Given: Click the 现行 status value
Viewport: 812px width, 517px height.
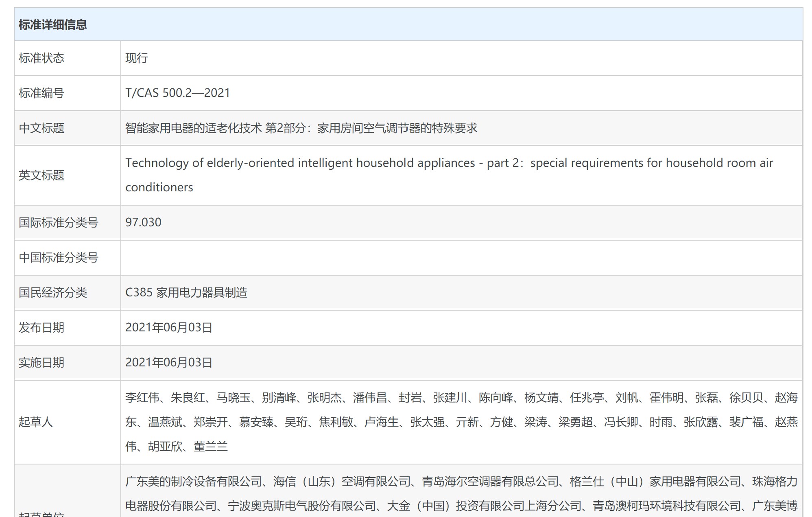Looking at the screenshot, I should pyautogui.click(x=137, y=58).
